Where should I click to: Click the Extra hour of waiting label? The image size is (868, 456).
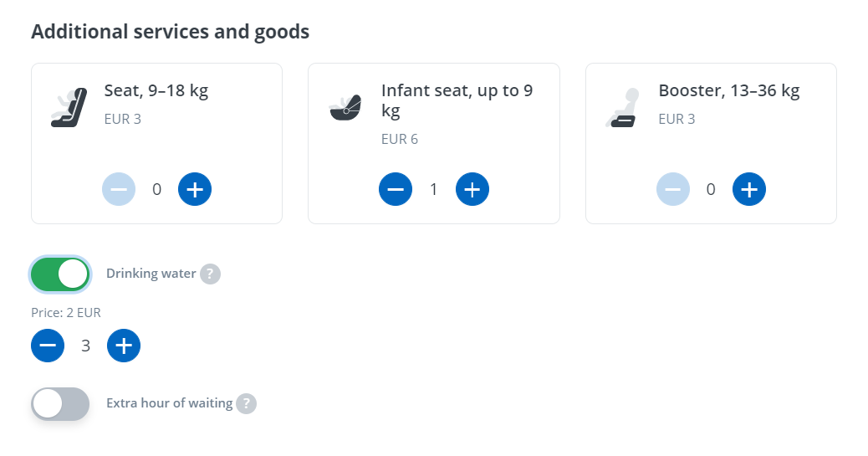point(169,403)
